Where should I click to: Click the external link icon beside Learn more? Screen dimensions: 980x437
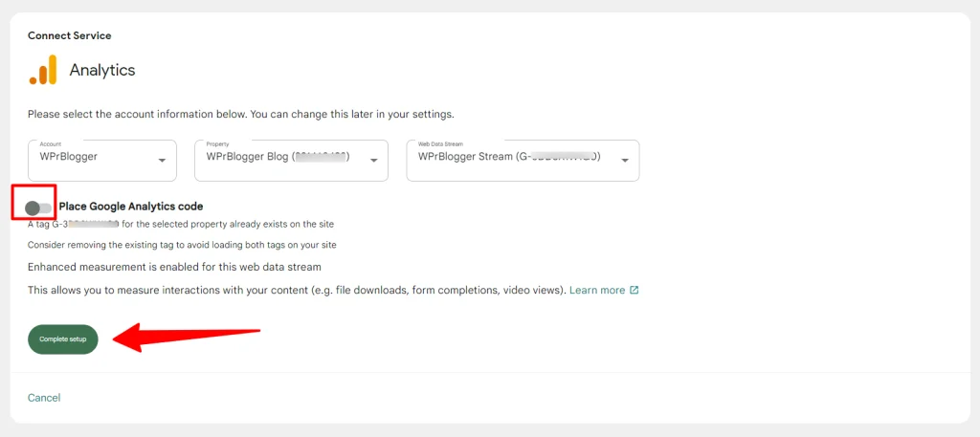tap(635, 291)
